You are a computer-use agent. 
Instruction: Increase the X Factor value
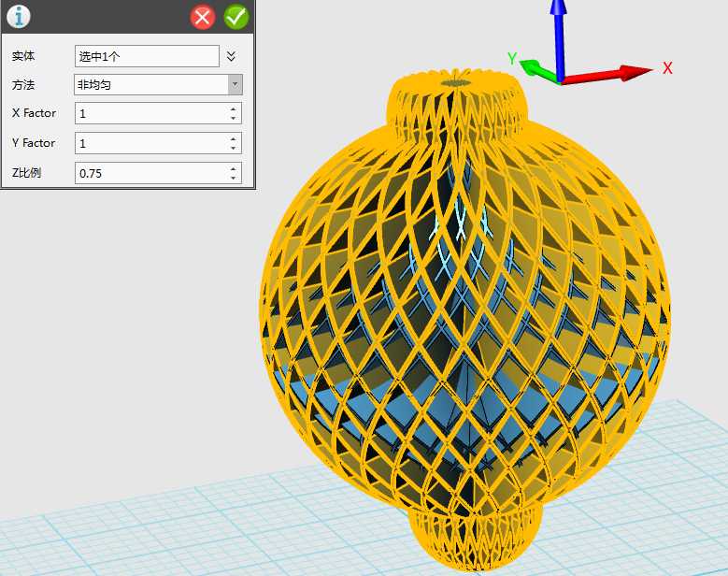point(233,108)
